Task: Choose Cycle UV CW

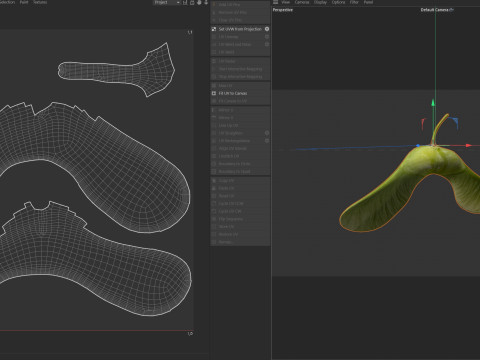Action: pyautogui.click(x=230, y=211)
